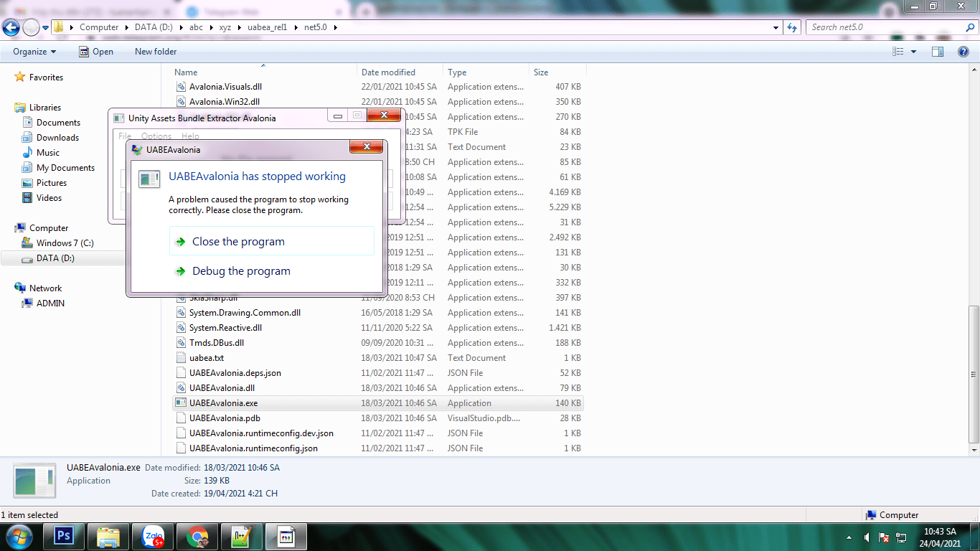Click the New folder toolbar button
This screenshot has height=551, width=980.
tap(156, 52)
